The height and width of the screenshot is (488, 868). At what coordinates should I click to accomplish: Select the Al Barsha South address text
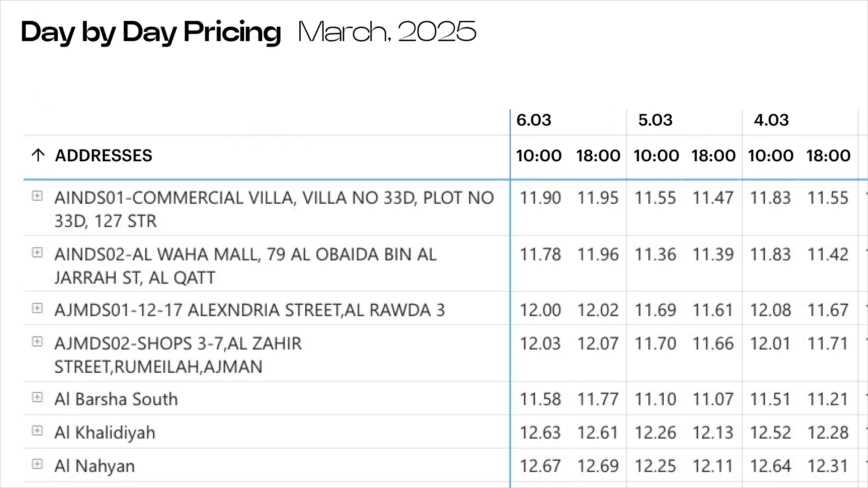click(x=116, y=399)
